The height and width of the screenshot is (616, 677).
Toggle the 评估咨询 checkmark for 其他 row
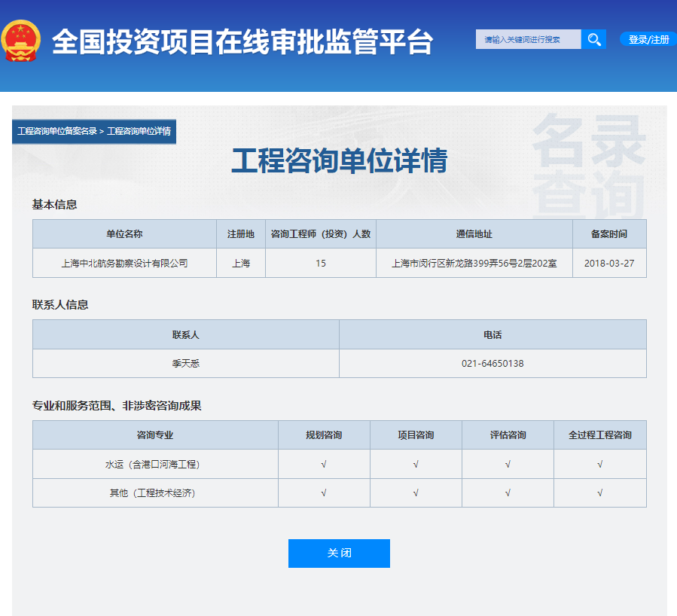pyautogui.click(x=508, y=493)
